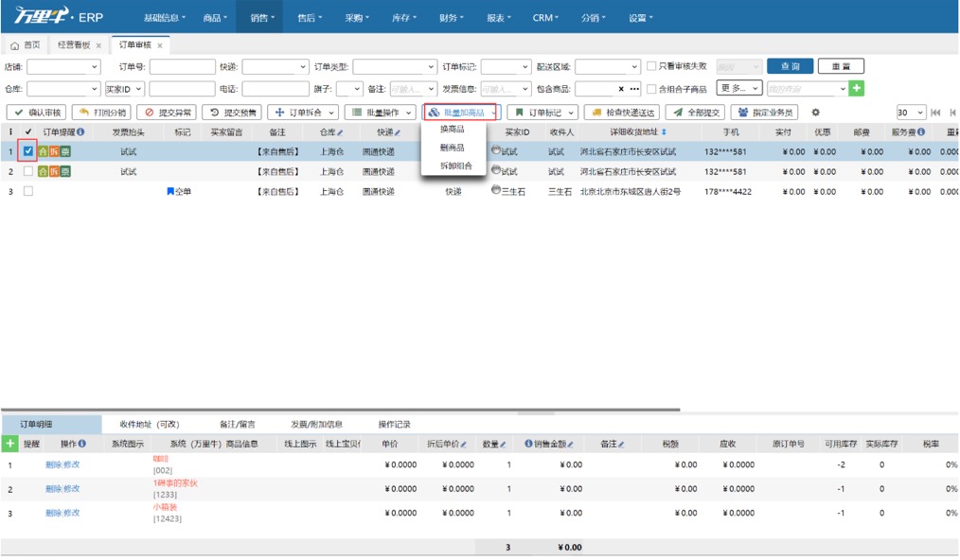Click the 确认审核 button
This screenshot has height=560, width=960.
point(37,113)
